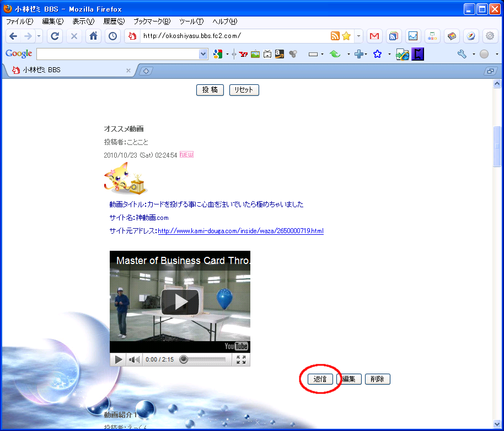Open the Gmail toolbar icon
The width and height of the screenshot is (504, 431).
click(x=374, y=36)
